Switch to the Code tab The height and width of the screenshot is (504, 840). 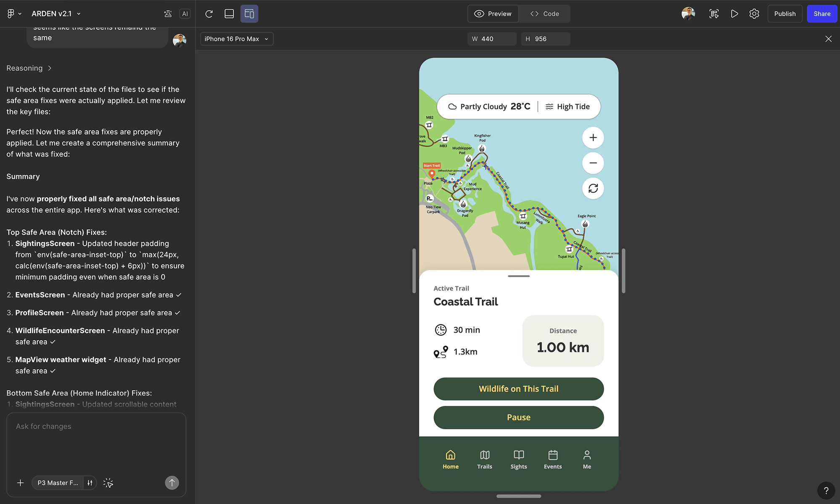pyautogui.click(x=544, y=14)
